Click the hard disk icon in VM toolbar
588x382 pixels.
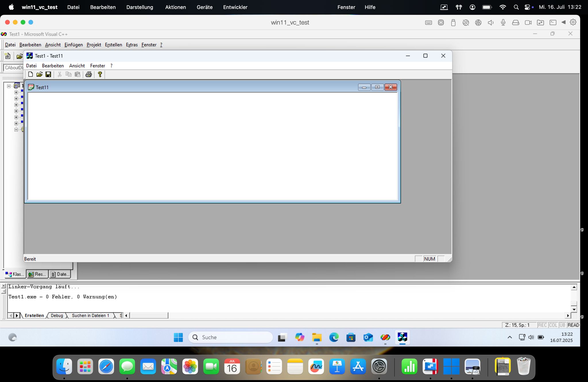[516, 22]
